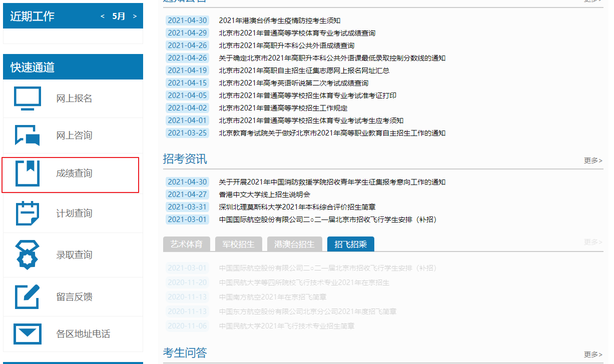Click the 成绩查询 bookmark icon

(x=28, y=173)
